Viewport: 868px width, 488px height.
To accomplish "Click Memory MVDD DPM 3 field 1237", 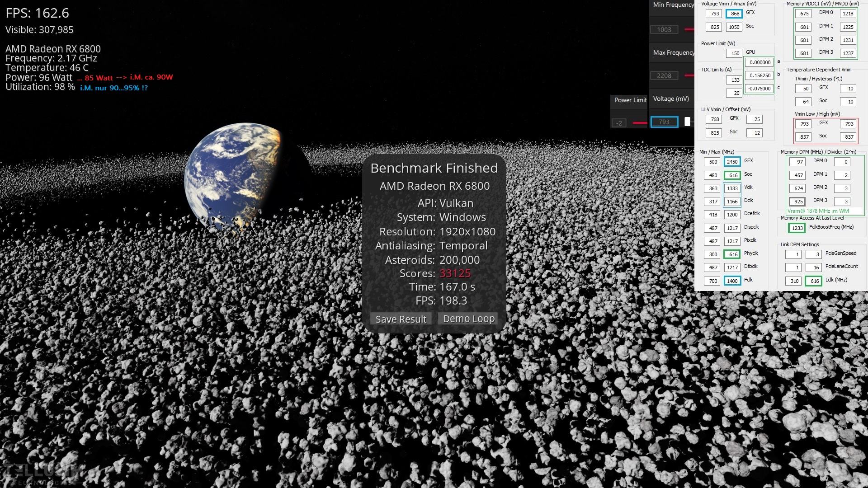I will pyautogui.click(x=848, y=53).
